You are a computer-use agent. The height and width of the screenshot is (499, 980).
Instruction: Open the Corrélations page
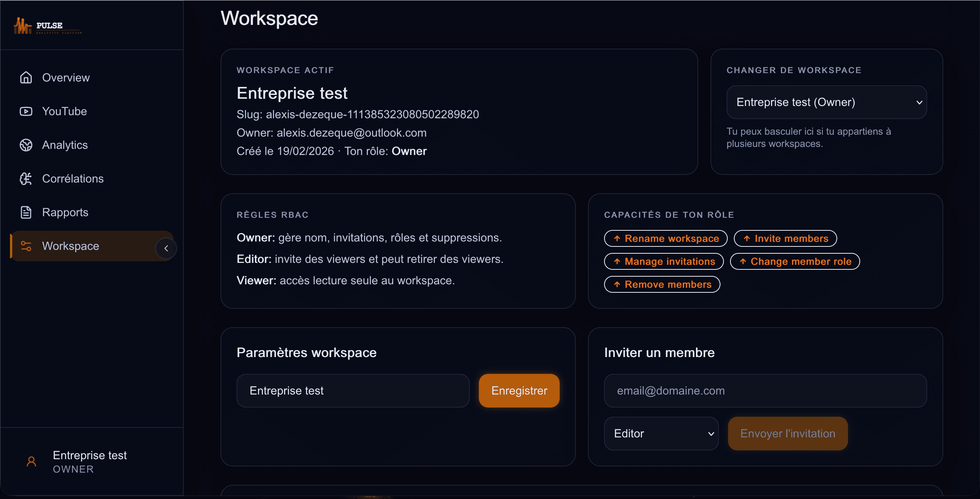73,179
